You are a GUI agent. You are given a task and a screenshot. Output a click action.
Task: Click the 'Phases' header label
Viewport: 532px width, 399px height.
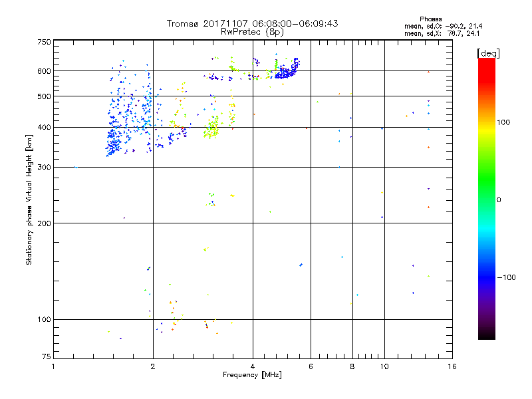pos(430,19)
